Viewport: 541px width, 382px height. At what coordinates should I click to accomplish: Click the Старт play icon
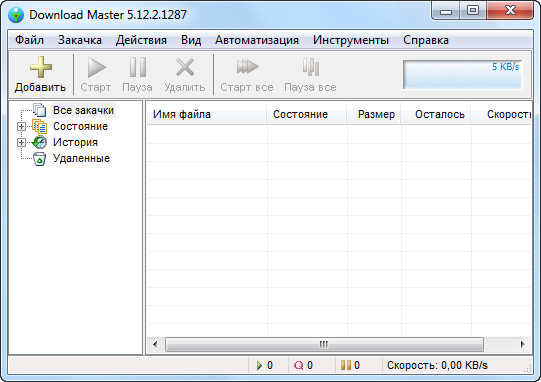click(x=97, y=67)
